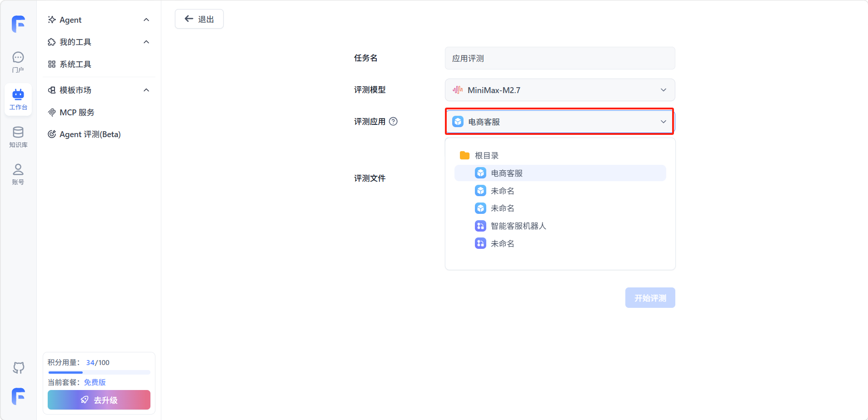The height and width of the screenshot is (420, 868).
Task: Click the workflow icon of 智能客服机器人
Action: [x=480, y=226]
